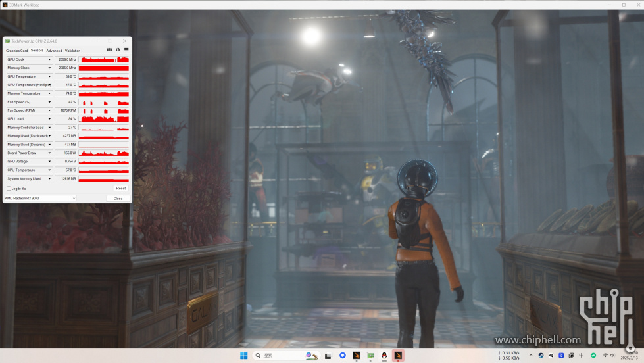Viewport: 644px width, 363px height.
Task: Enable the Log to file checkbox
Action: pyautogui.click(x=9, y=189)
